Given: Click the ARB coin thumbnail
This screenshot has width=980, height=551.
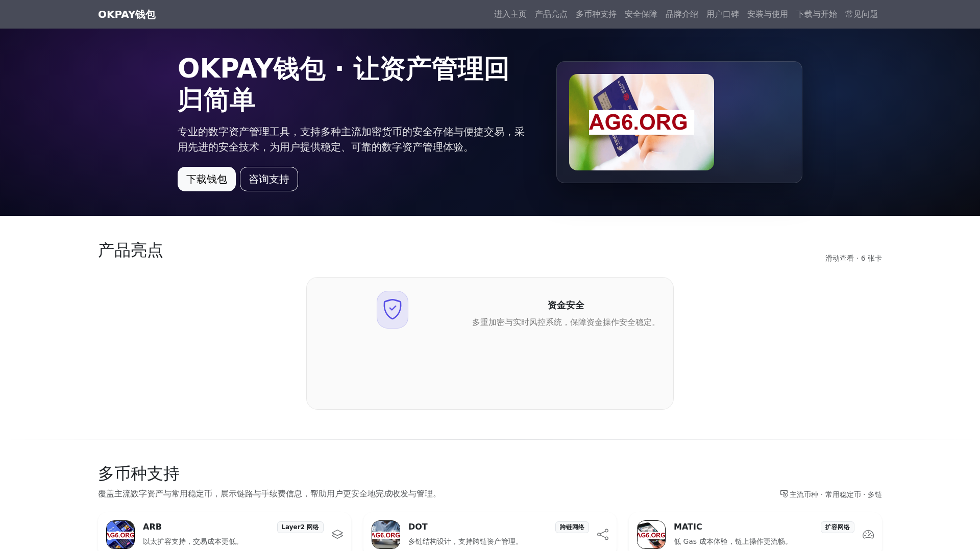Looking at the screenshot, I should click(120, 535).
